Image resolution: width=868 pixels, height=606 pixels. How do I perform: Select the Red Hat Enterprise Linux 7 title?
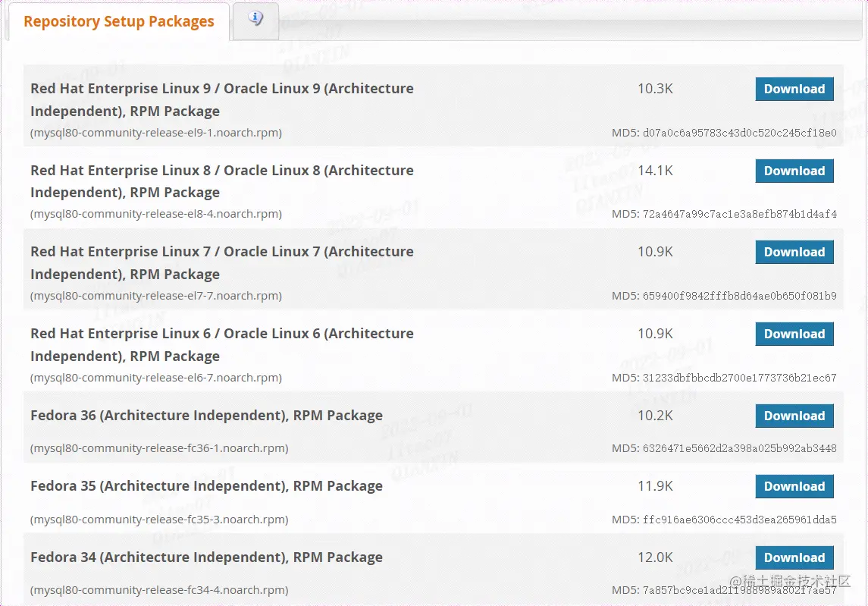[x=222, y=262]
